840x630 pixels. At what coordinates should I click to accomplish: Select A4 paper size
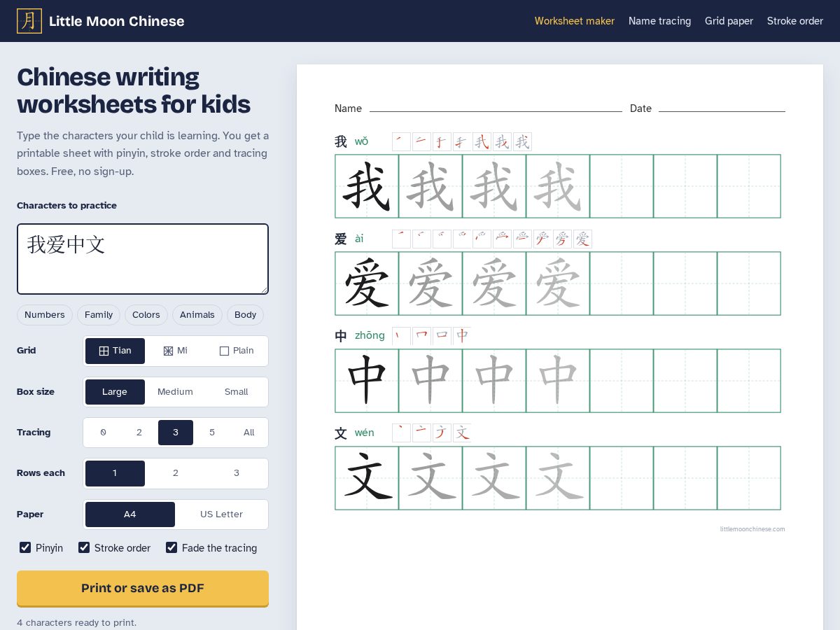pyautogui.click(x=130, y=514)
